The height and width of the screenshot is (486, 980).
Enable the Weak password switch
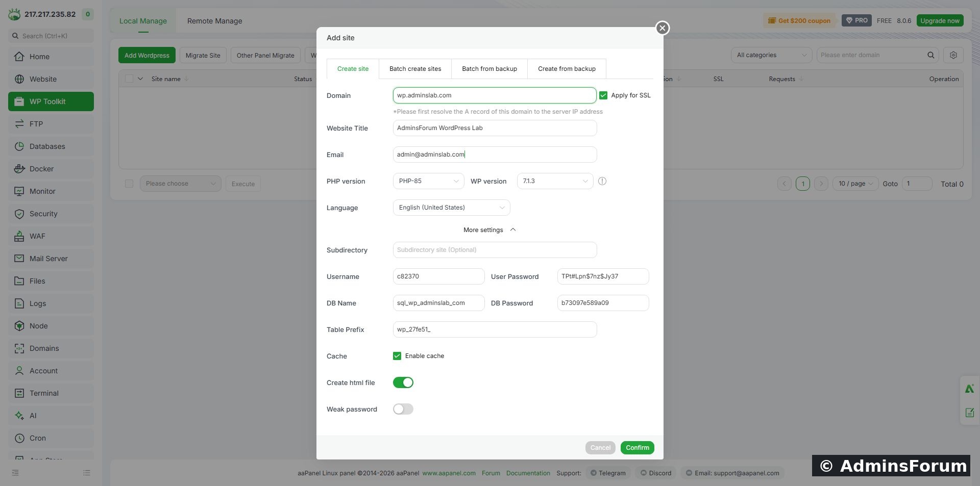pos(403,409)
